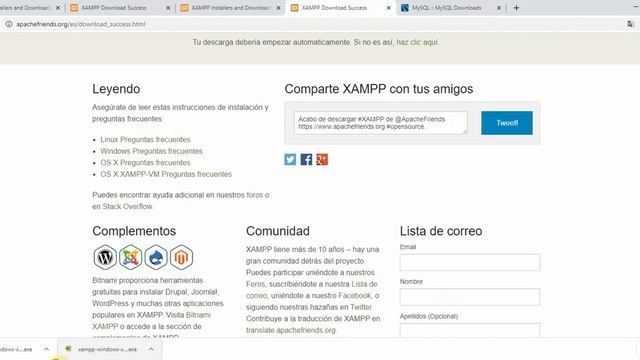The image size is (640, 360).
Task: Click the Tweet button
Action: [x=507, y=123]
